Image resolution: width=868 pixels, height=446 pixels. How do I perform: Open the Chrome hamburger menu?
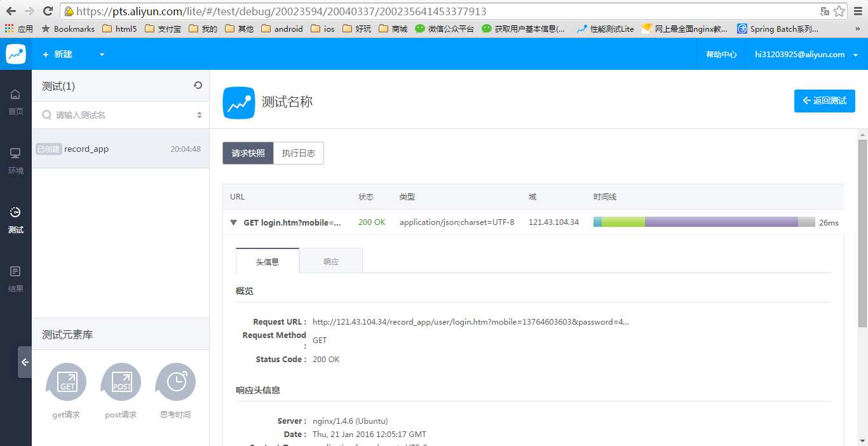[x=858, y=11]
